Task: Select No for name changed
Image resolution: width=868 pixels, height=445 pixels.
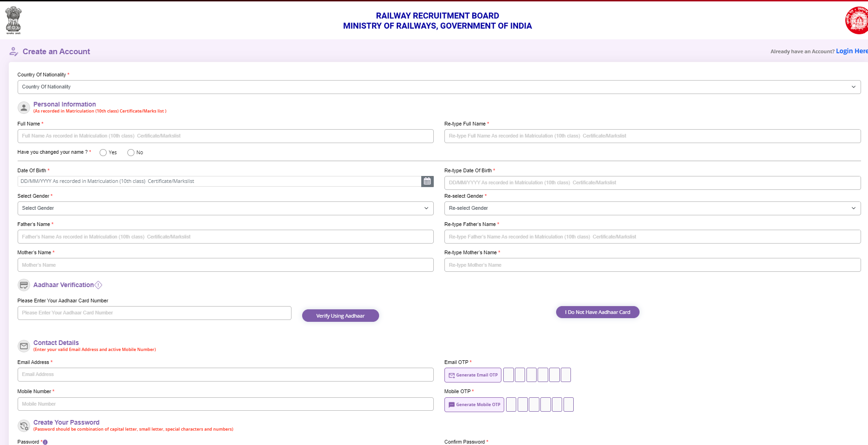Action: 131,152
